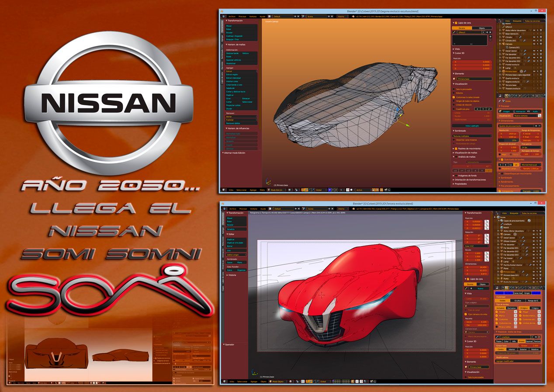Click the World icon in bottom window outliner

501,227
